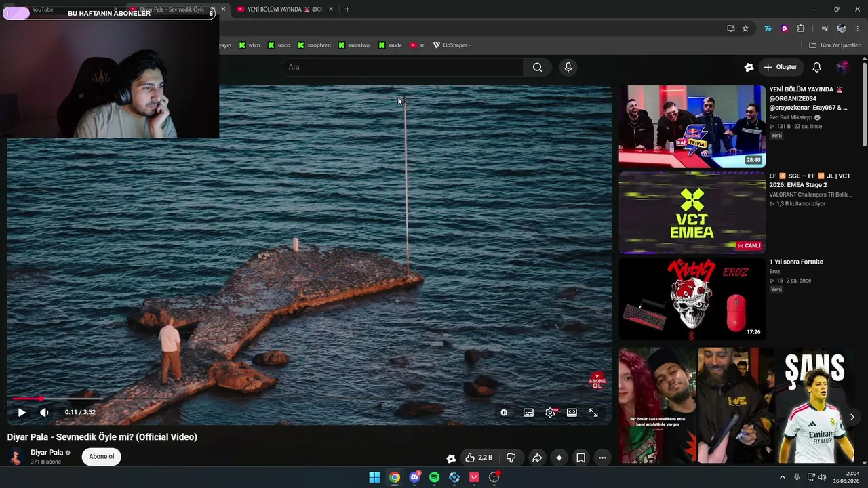
Task: Click the page vertical scrollbar thumb
Action: [865, 104]
